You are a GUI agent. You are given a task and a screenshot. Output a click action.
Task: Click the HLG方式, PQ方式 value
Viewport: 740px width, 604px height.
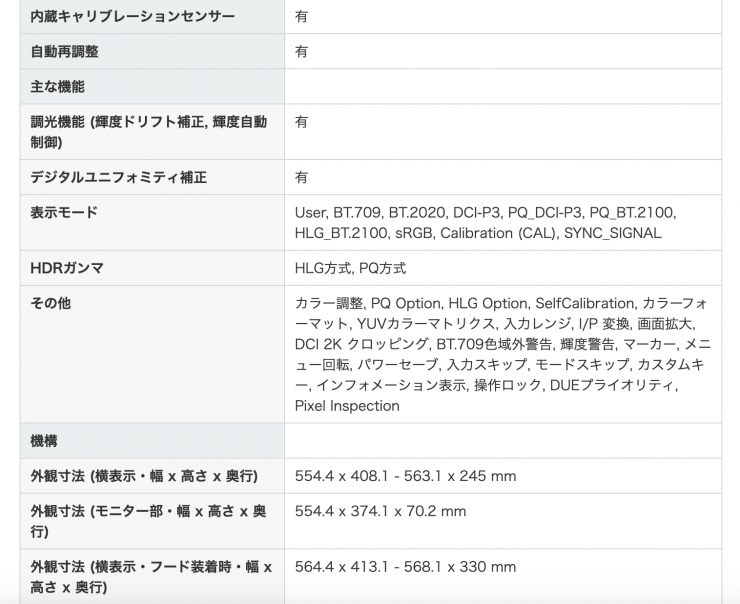350,268
